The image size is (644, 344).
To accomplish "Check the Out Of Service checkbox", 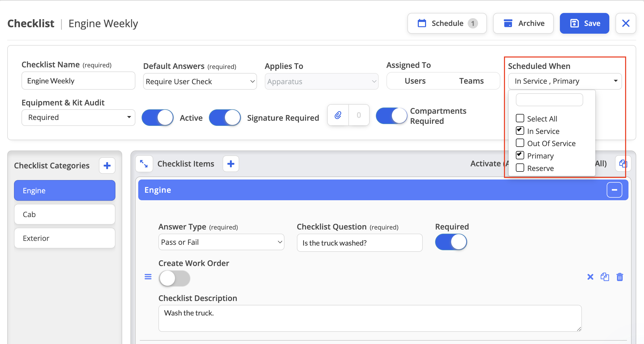I will point(520,143).
